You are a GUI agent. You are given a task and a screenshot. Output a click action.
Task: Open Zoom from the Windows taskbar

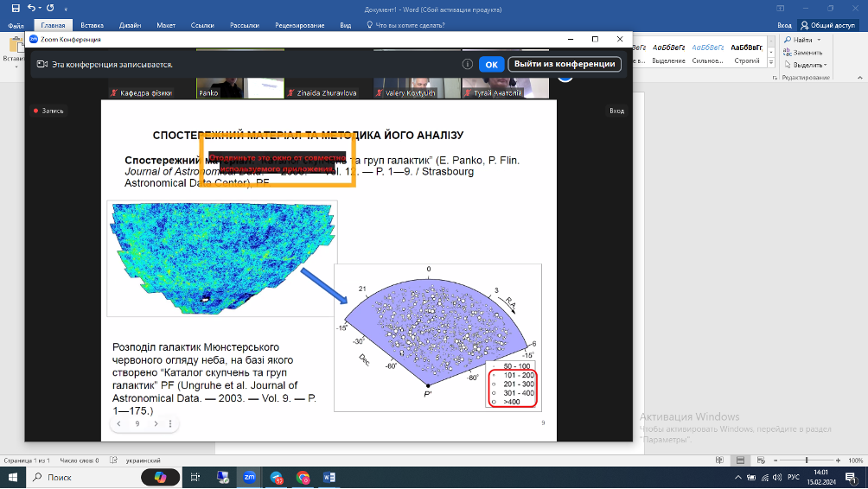point(248,477)
